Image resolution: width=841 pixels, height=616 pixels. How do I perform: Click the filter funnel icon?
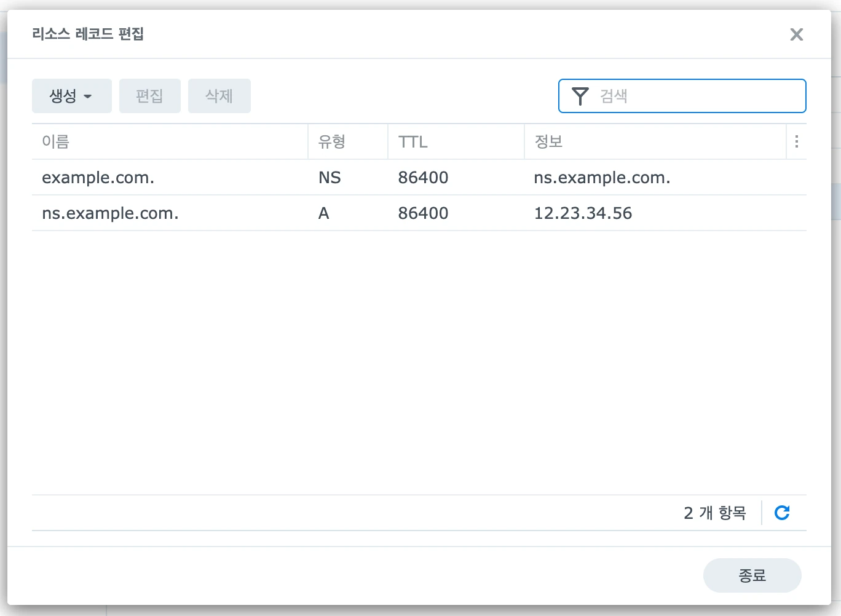(580, 96)
